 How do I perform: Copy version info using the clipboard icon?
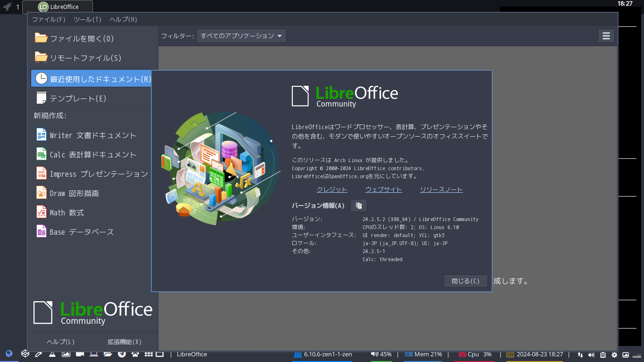[x=358, y=206]
